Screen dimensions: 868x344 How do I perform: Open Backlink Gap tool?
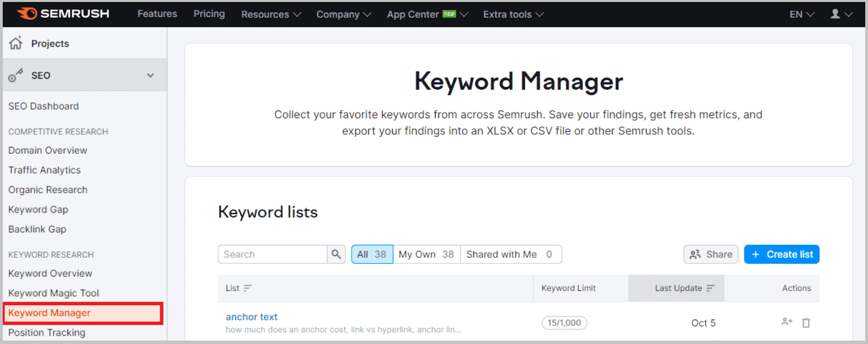click(37, 229)
